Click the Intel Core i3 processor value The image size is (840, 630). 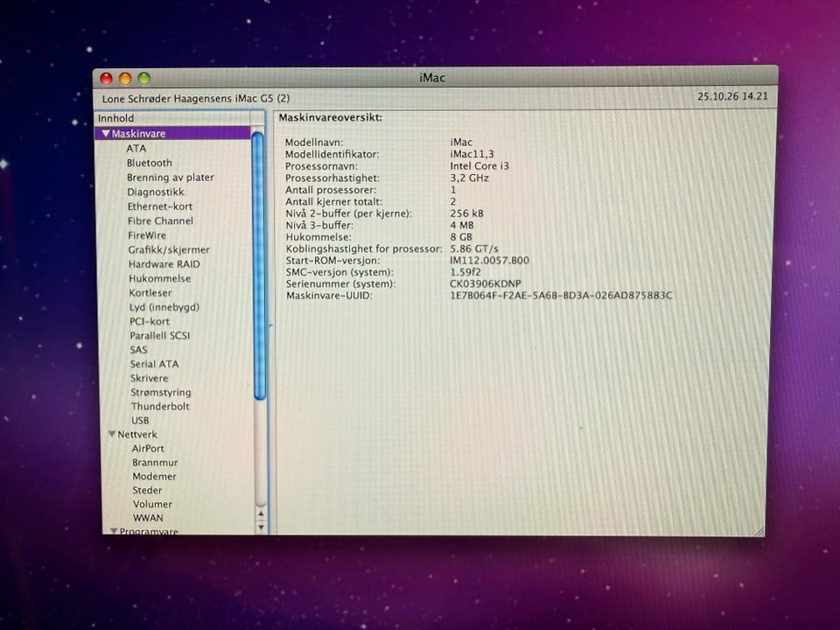coord(479,166)
